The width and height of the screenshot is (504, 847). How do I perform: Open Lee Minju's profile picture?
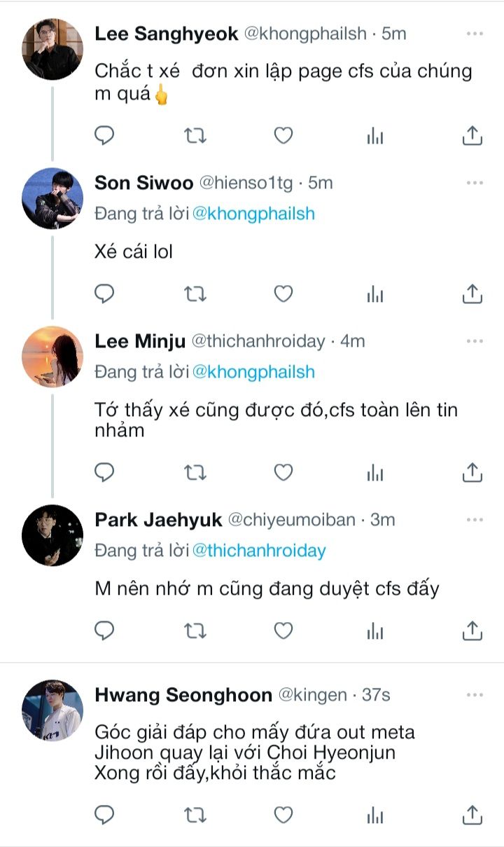(x=52, y=357)
